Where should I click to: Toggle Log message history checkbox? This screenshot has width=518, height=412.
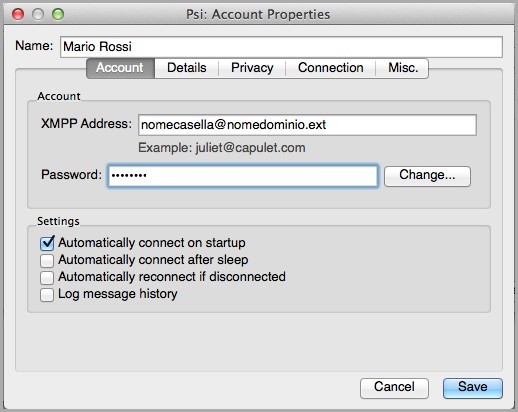click(47, 295)
